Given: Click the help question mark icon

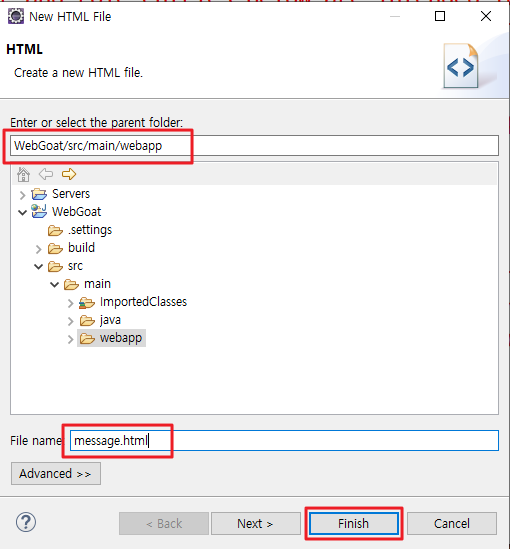Looking at the screenshot, I should point(26,522).
